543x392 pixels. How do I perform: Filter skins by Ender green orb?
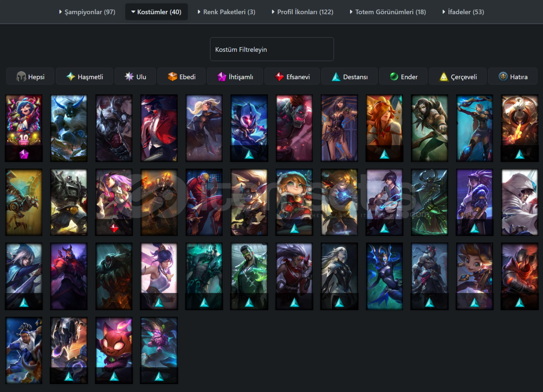pos(403,77)
